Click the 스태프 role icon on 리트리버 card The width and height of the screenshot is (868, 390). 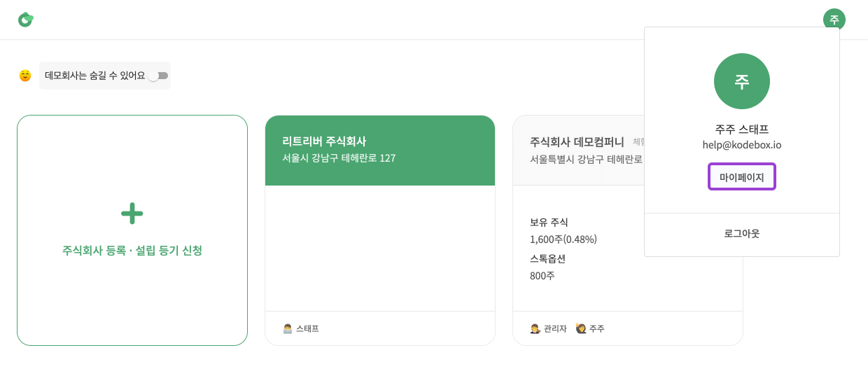point(287,328)
